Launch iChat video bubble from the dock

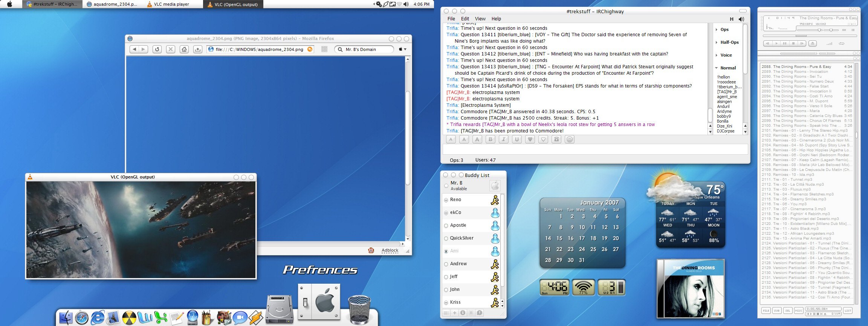[240, 317]
